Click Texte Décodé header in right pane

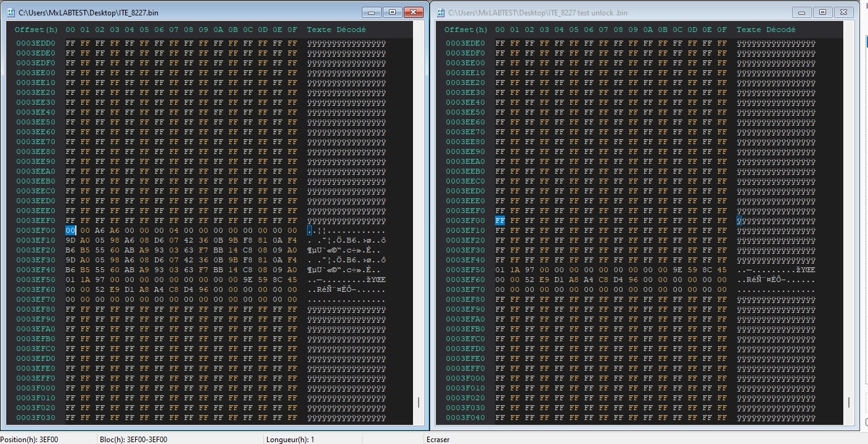766,30
